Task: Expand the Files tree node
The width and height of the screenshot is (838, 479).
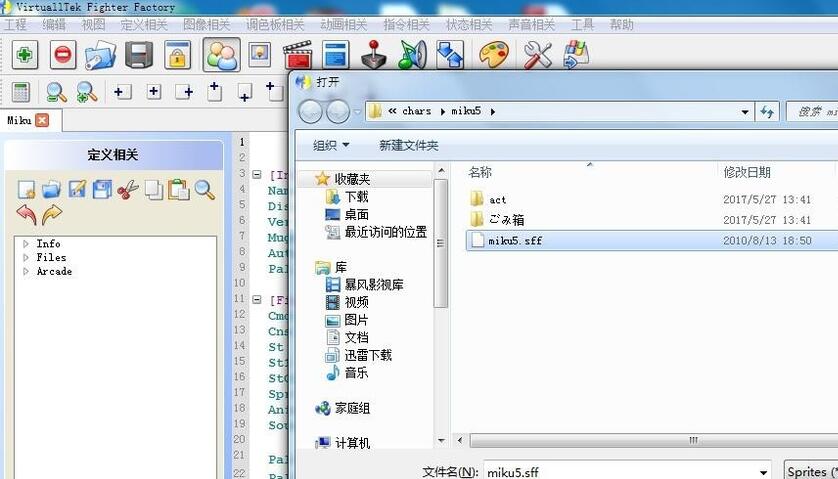Action: pos(26,258)
